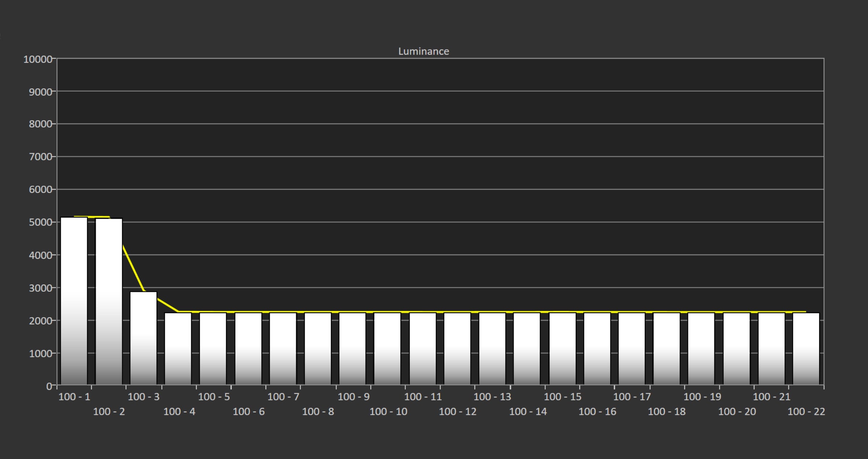Select the 100 - 15 luminance bar
The image size is (868, 459).
coord(562,349)
